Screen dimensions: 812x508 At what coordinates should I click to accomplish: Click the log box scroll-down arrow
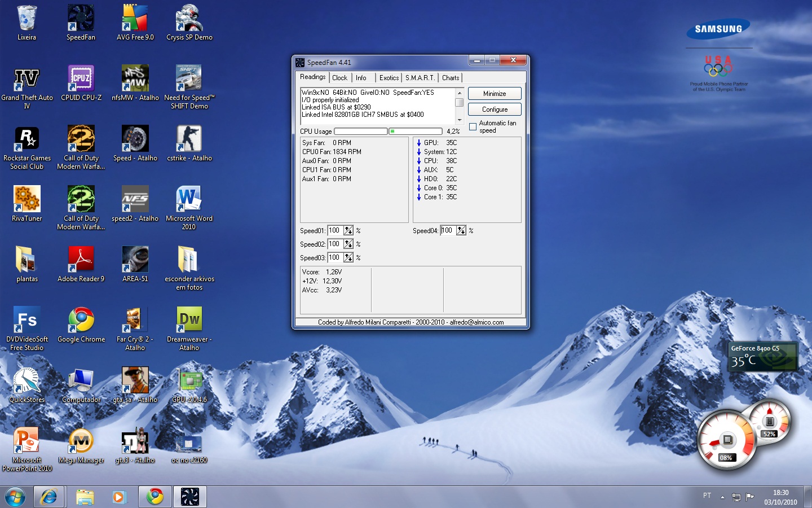459,120
